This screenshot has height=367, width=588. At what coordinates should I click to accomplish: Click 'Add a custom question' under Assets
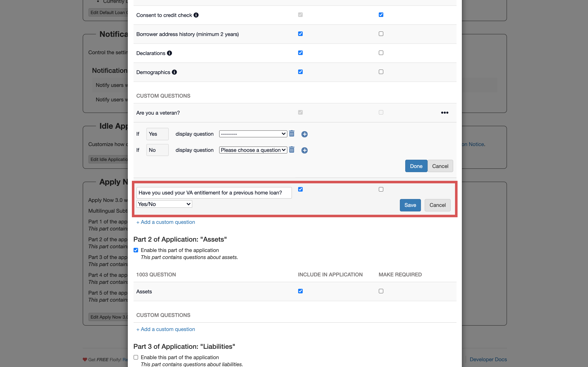coord(166,329)
